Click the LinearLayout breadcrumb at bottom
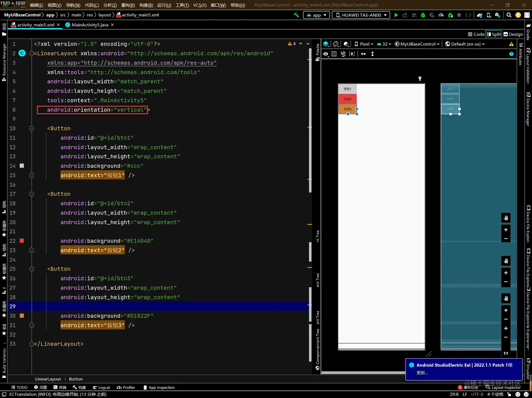The image size is (532, 398). click(x=48, y=379)
